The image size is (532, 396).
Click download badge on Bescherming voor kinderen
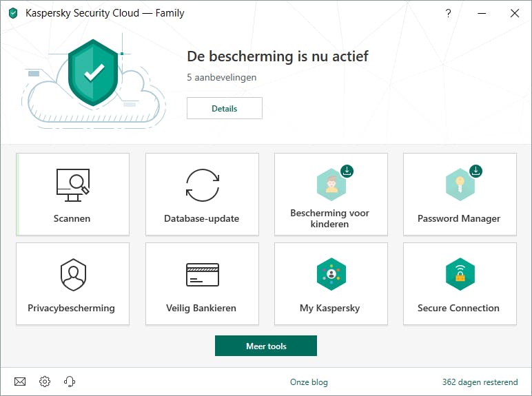(x=347, y=171)
